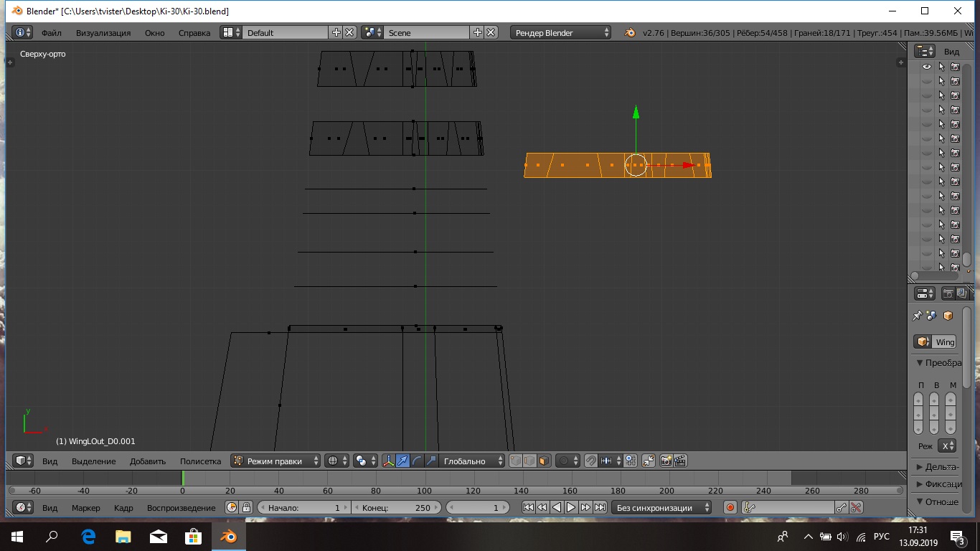
Task: Play the animation forward
Action: tap(571, 508)
